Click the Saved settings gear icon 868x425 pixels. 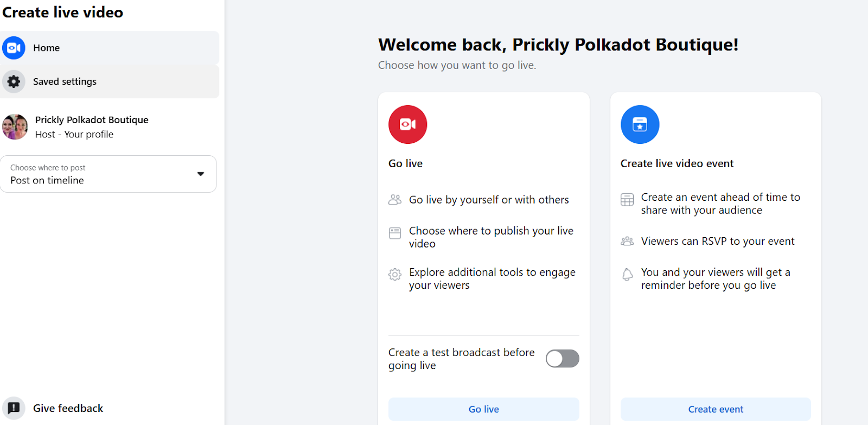(14, 81)
